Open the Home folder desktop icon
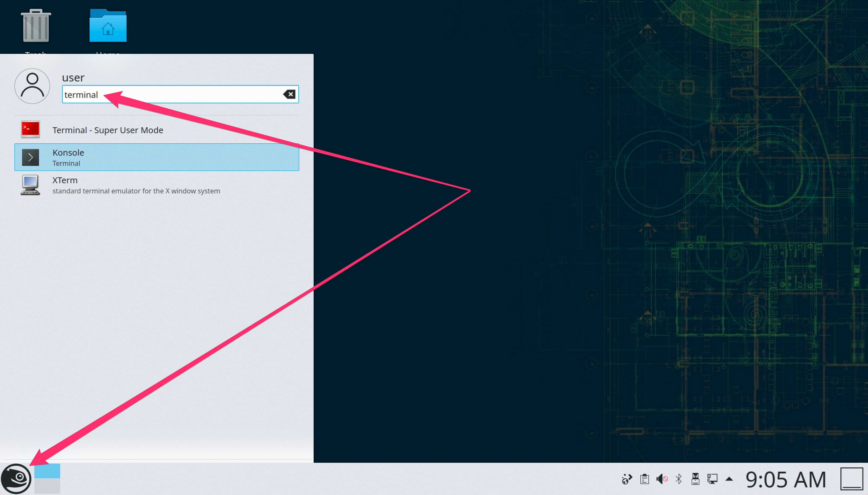The width and height of the screenshot is (868, 495). [x=108, y=26]
